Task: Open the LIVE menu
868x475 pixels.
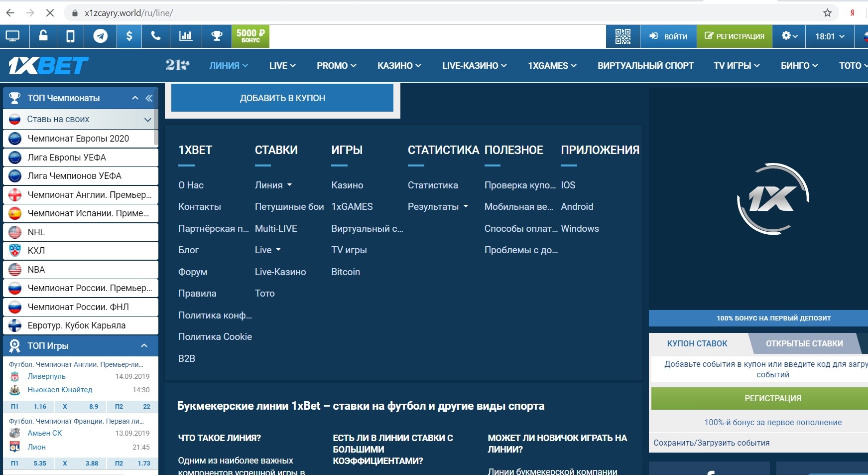Action: pos(282,66)
